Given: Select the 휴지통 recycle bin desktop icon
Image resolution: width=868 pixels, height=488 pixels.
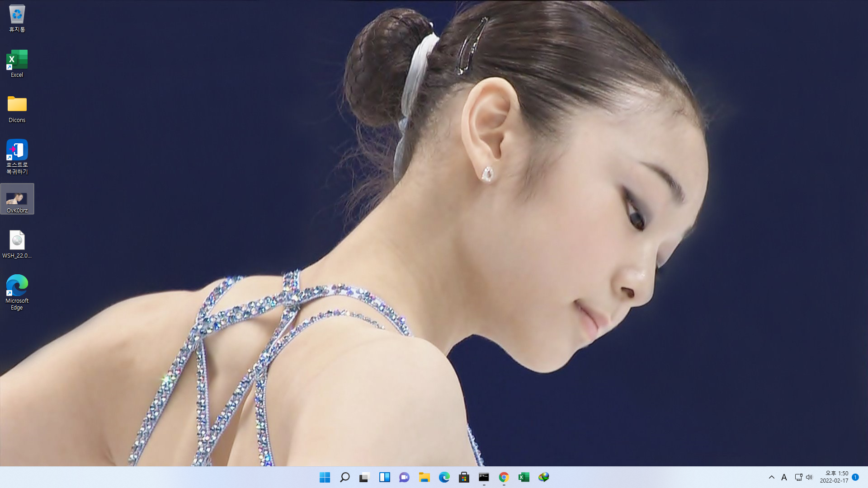Looking at the screenshot, I should (x=17, y=19).
